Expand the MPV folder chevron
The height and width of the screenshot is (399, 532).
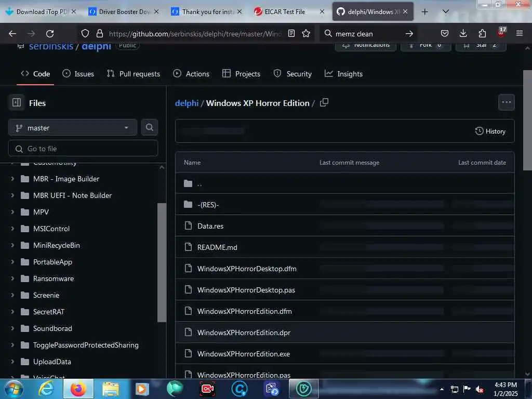[12, 212]
